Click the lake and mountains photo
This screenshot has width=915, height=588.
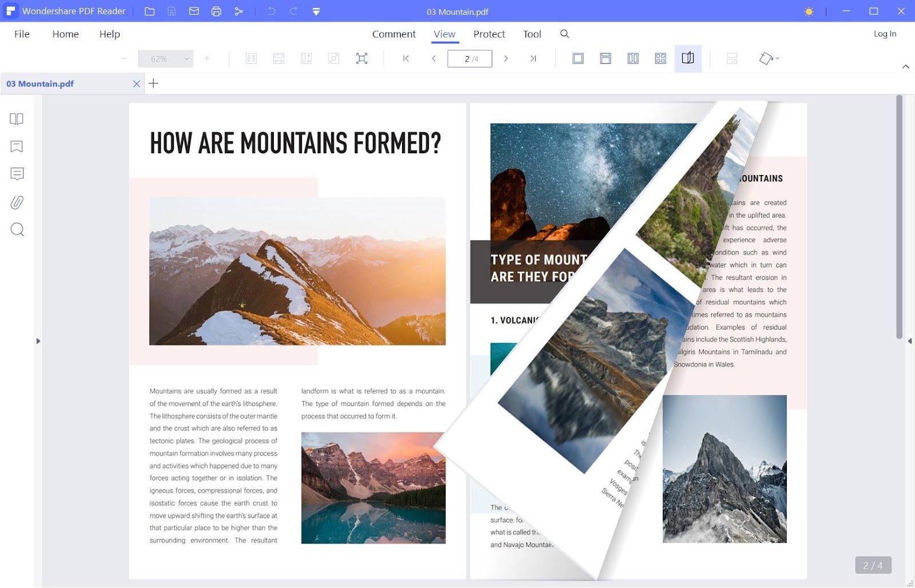click(x=373, y=488)
